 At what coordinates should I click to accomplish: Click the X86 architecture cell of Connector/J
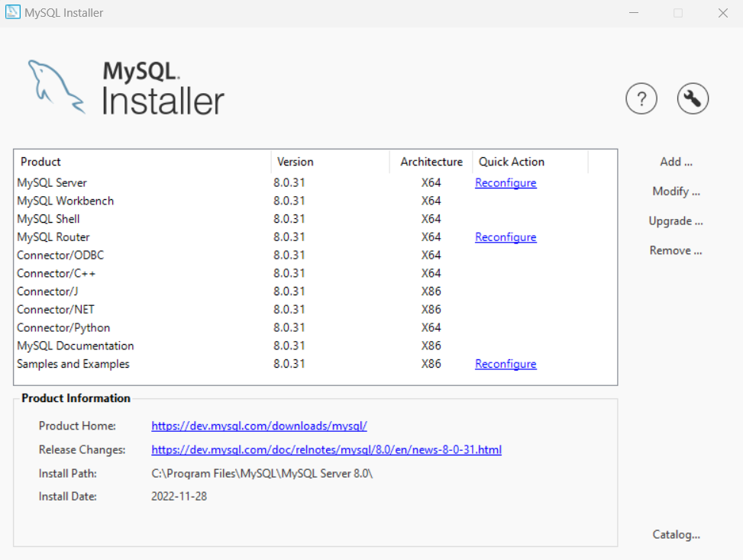click(431, 291)
